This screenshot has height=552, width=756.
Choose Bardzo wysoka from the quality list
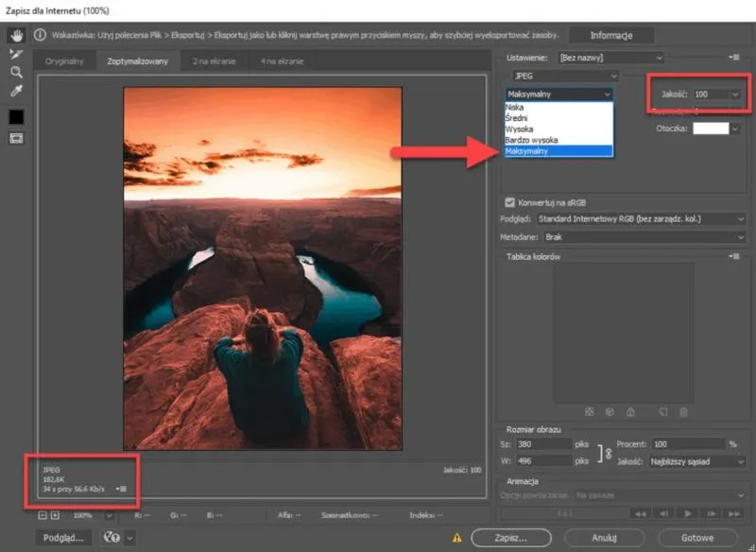[531, 140]
